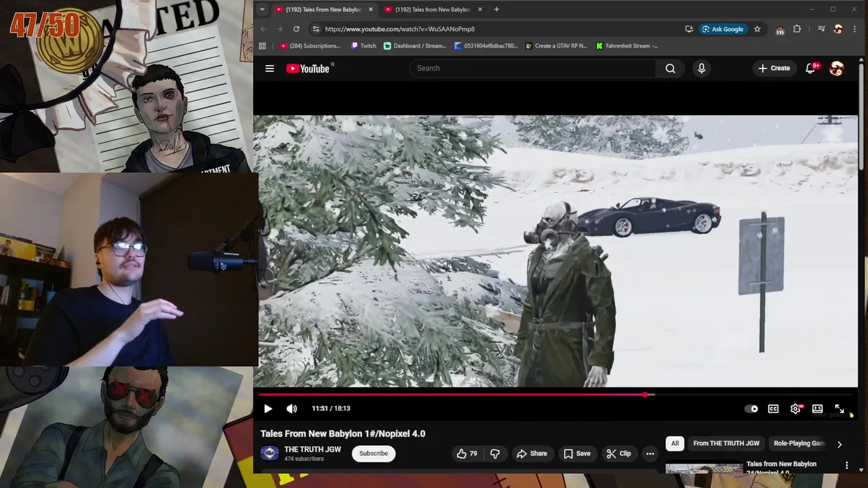Clip the video with scissors button
The width and height of the screenshot is (868, 488).
click(x=618, y=453)
